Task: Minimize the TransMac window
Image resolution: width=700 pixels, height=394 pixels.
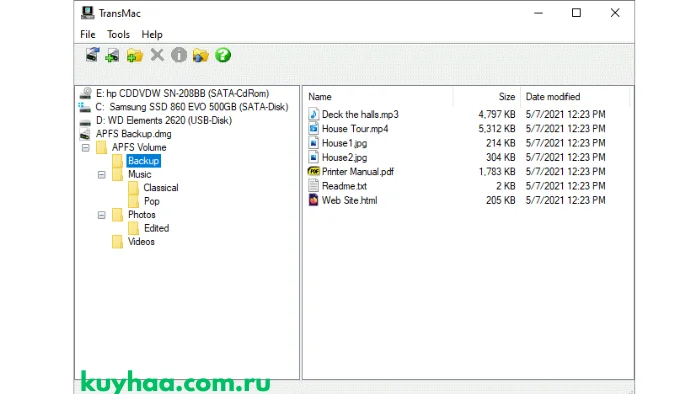Action: [x=538, y=13]
